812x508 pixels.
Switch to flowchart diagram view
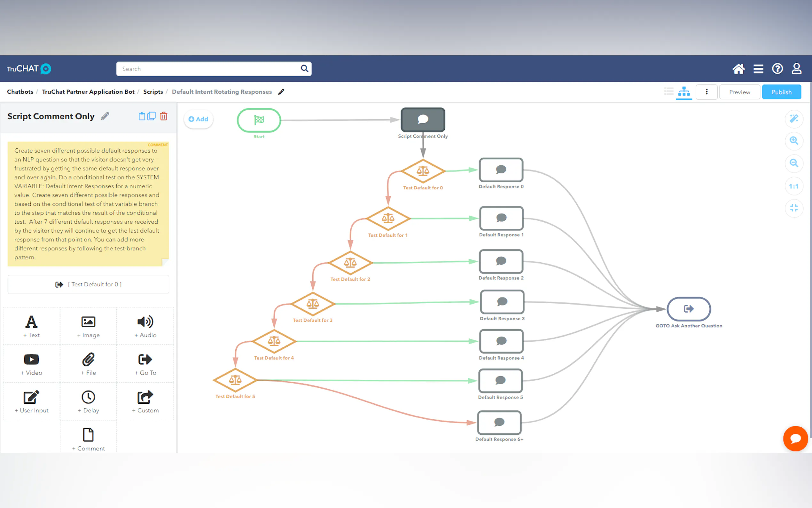click(x=684, y=92)
